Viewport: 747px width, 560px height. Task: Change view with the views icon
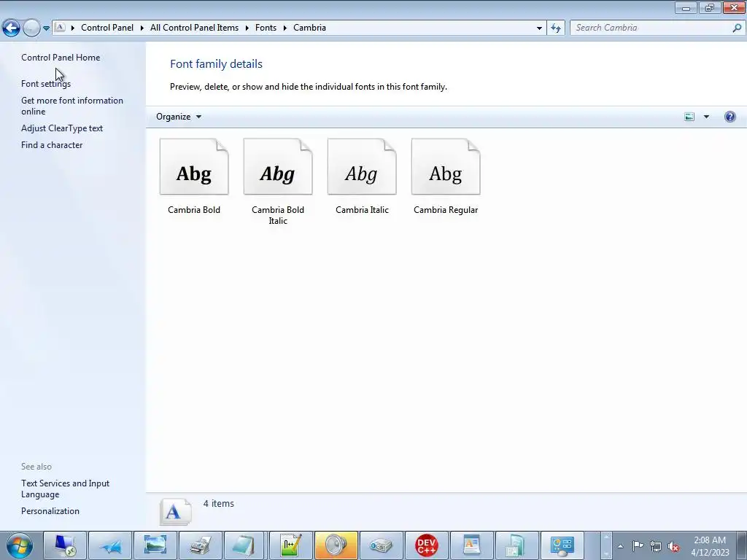point(689,117)
